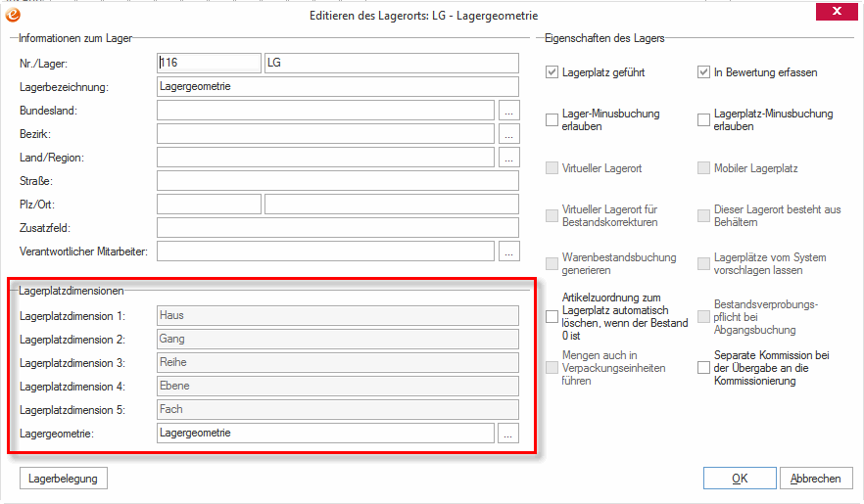This screenshot has width=864, height=504.
Task: Click Verantwortlicher Mitarbeiter input field
Action: click(x=325, y=252)
